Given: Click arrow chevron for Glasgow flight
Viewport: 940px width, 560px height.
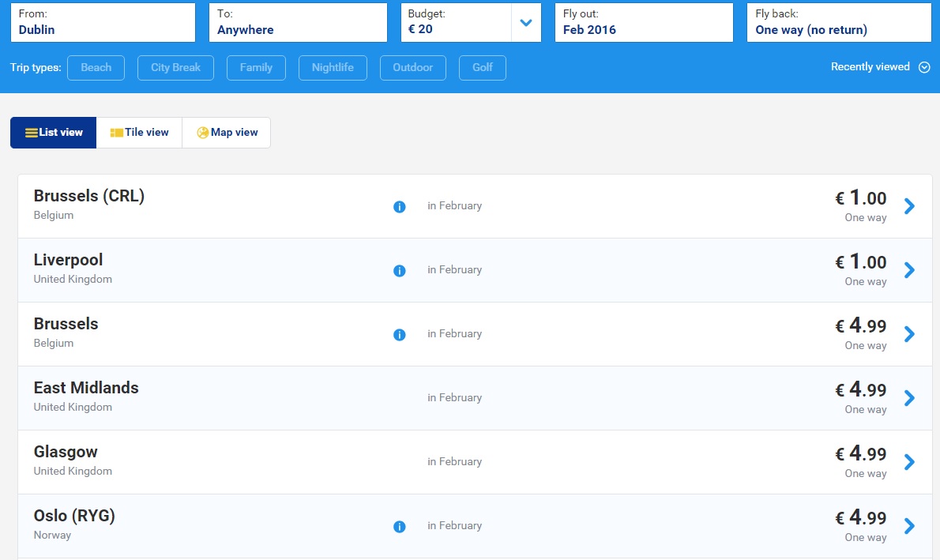Looking at the screenshot, I should tap(909, 462).
